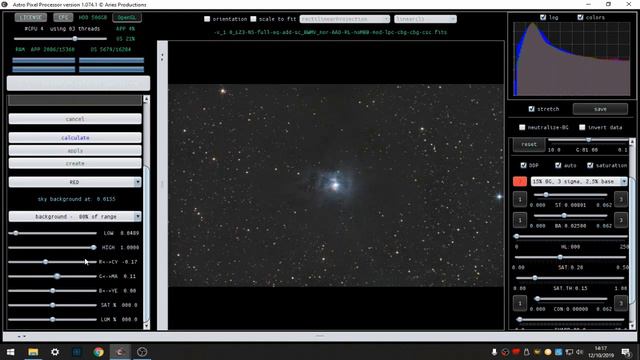Click the network tray icon
The width and height of the screenshot is (640, 360).
(569, 352)
